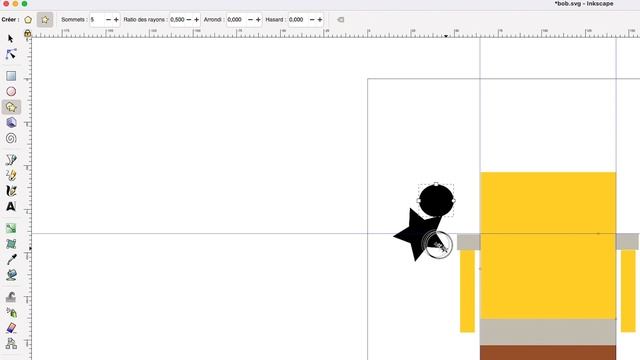Select the Text tool
The width and height of the screenshot is (640, 360).
tap(11, 207)
